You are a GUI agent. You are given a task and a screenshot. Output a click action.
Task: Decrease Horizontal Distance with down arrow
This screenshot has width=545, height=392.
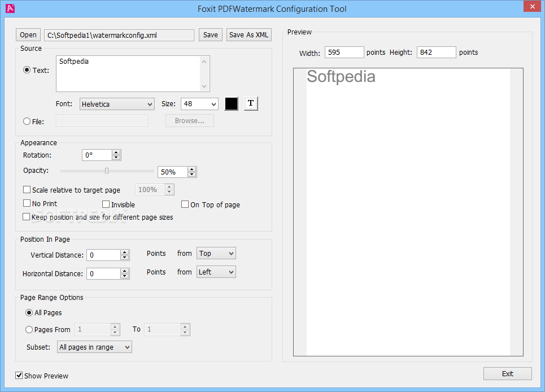(x=124, y=276)
